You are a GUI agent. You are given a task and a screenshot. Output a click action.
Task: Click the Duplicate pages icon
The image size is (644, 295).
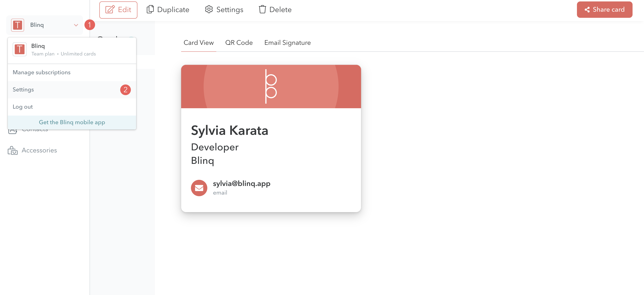[x=150, y=9]
